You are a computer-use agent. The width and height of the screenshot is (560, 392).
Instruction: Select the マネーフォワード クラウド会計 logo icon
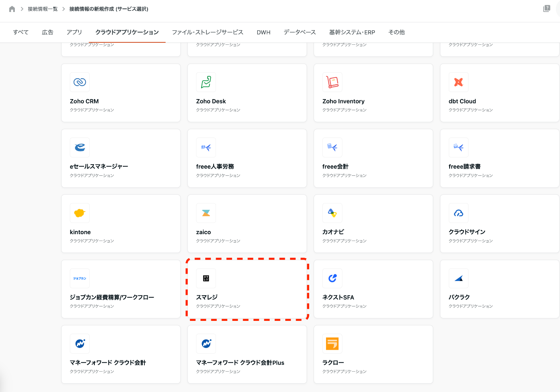click(x=80, y=344)
